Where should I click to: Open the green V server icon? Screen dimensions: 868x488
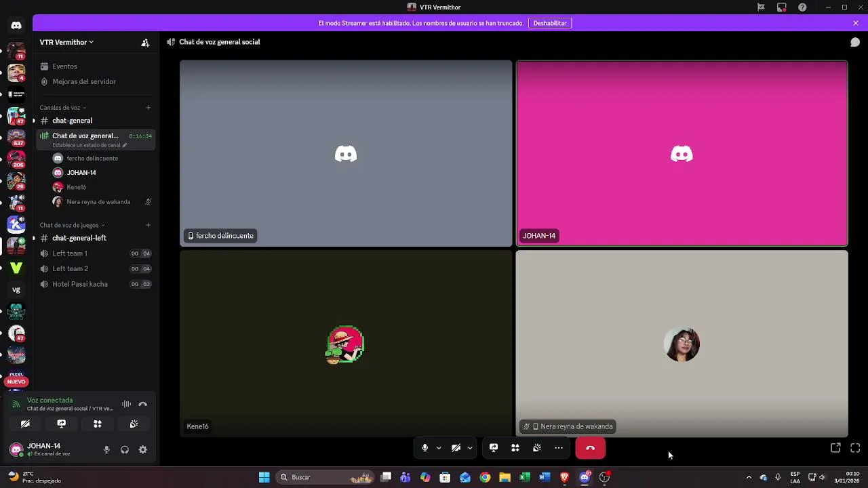(16, 268)
